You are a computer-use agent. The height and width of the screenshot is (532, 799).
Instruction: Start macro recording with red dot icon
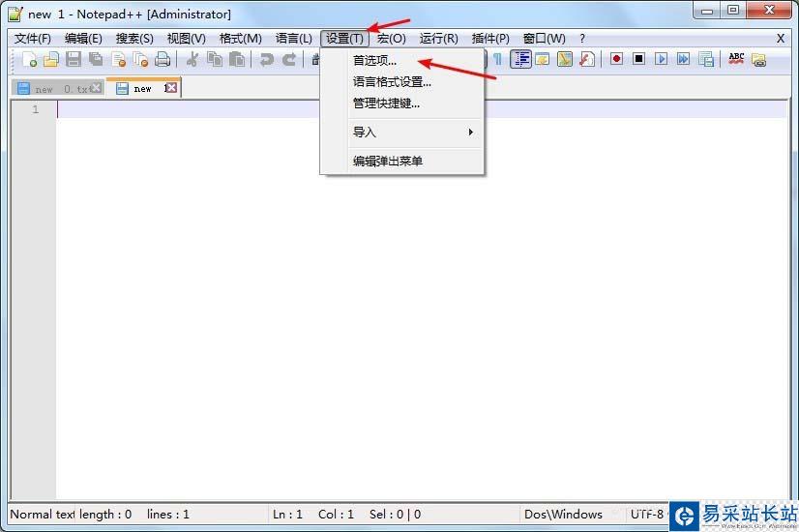tap(616, 59)
